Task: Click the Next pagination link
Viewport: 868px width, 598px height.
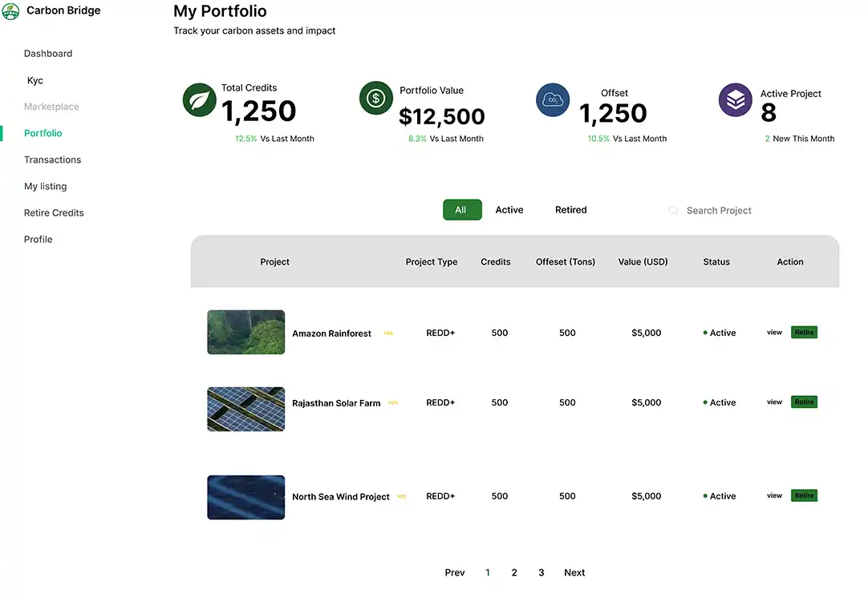Action: (574, 572)
